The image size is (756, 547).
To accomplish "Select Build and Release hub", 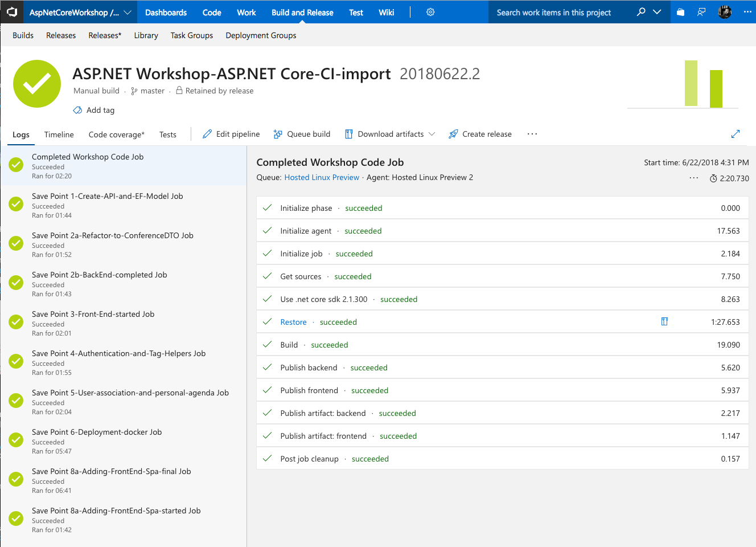I will pos(302,13).
